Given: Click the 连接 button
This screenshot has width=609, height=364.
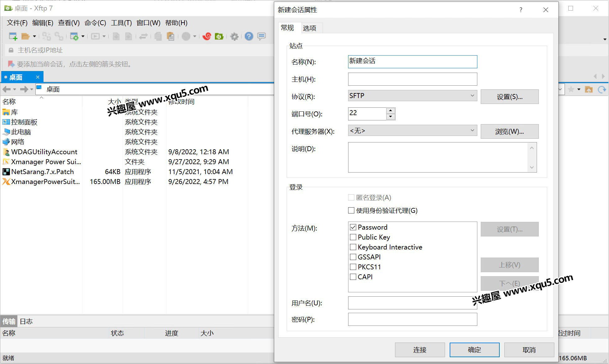Looking at the screenshot, I should tap(420, 350).
